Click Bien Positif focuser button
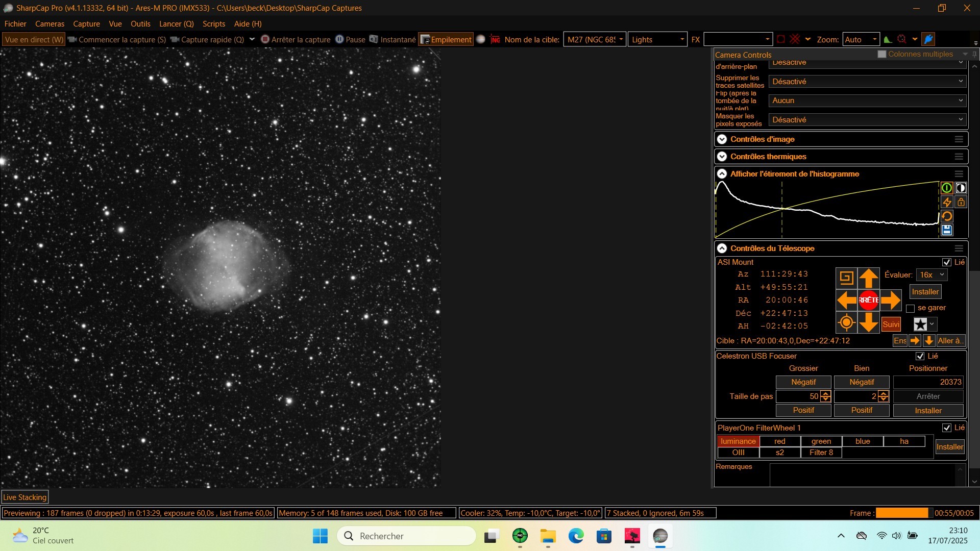 coord(862,410)
